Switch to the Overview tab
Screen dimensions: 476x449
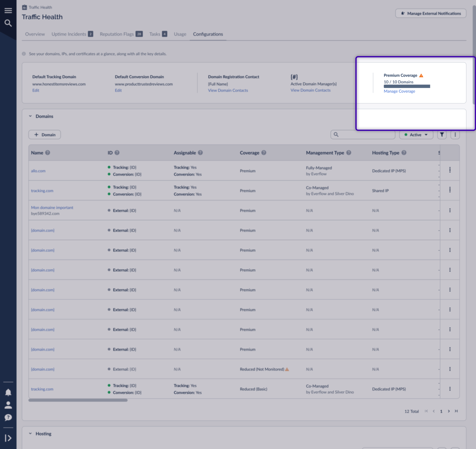[35, 34]
